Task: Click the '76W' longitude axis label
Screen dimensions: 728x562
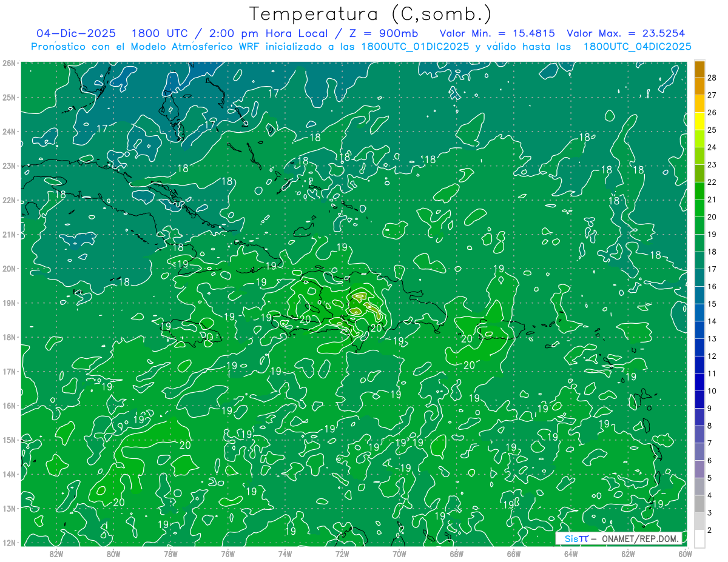Action: pyautogui.click(x=228, y=553)
